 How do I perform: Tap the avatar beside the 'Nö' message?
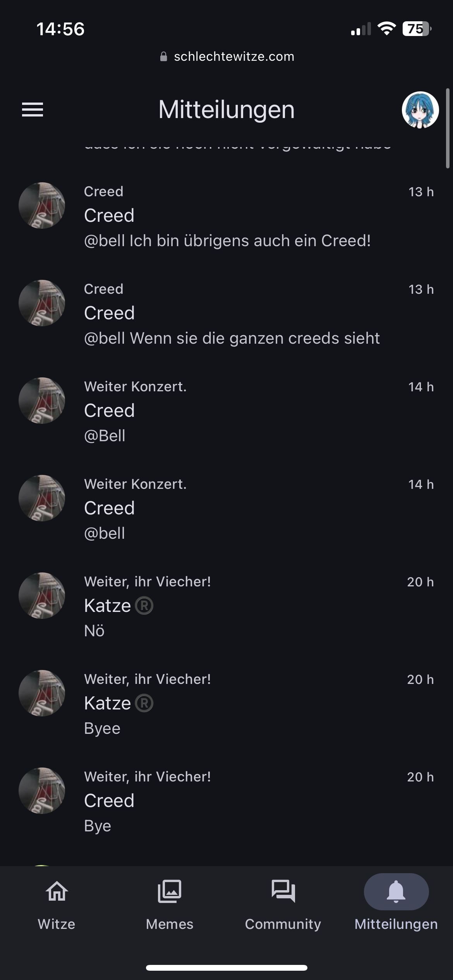[x=42, y=595]
